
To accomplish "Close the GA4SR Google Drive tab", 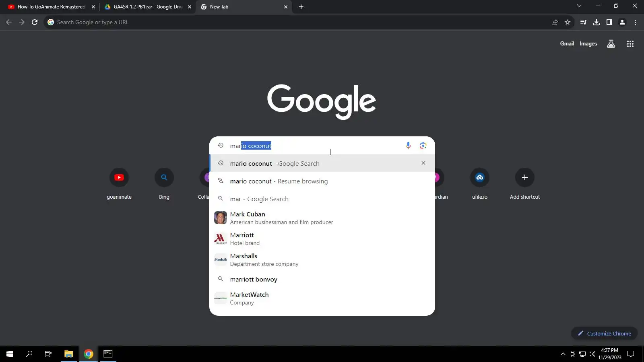I will [x=190, y=7].
